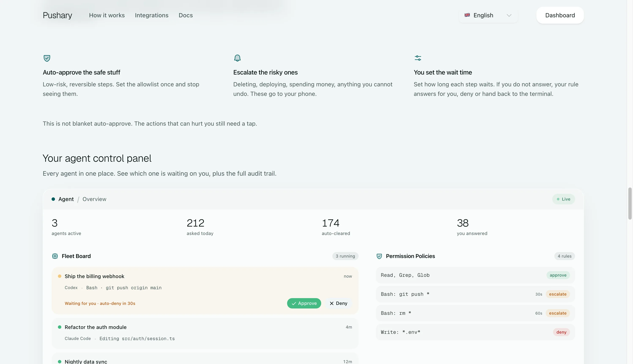Click the green status dot beside Nightly data sync
Viewport: 633px width, 364px height.
pyautogui.click(x=60, y=361)
